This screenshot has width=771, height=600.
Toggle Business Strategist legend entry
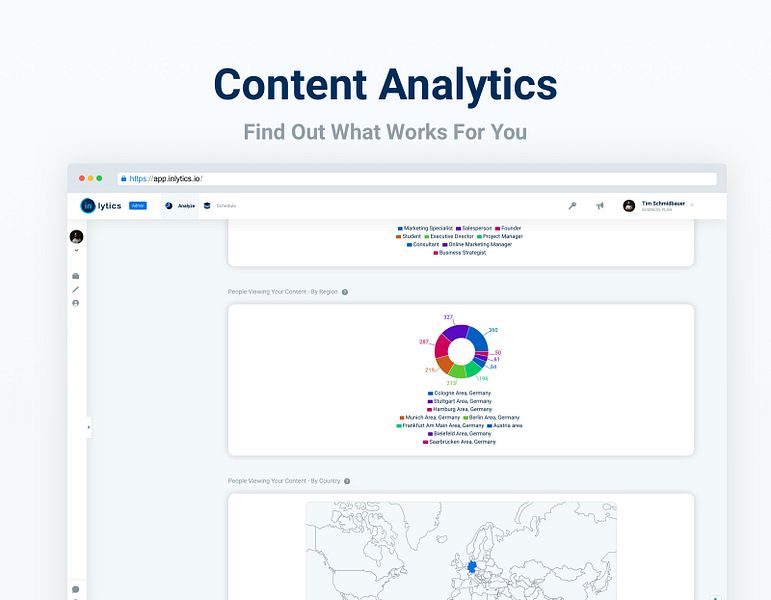click(459, 253)
